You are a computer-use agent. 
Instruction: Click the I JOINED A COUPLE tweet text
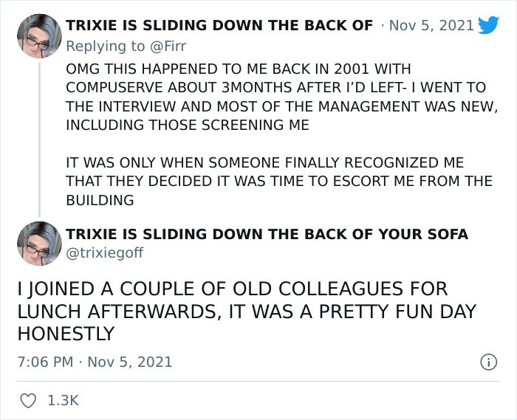(x=247, y=311)
